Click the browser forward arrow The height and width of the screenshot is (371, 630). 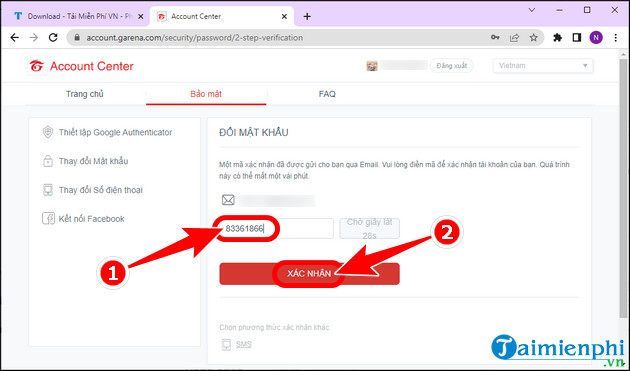[34, 38]
